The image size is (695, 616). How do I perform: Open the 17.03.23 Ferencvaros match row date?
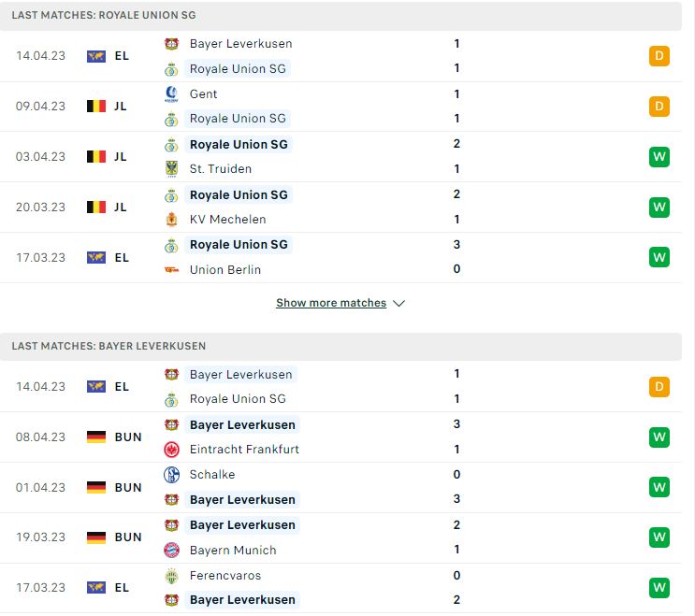(40, 588)
